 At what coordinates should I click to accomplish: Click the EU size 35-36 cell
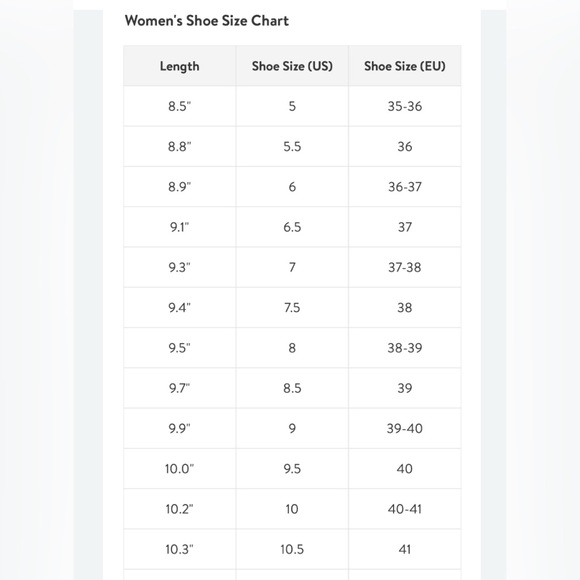point(405,107)
